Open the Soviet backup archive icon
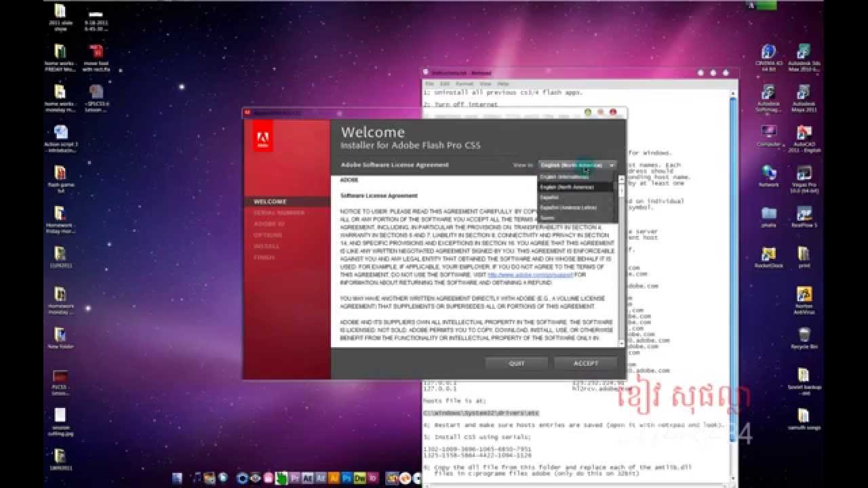 (804, 381)
